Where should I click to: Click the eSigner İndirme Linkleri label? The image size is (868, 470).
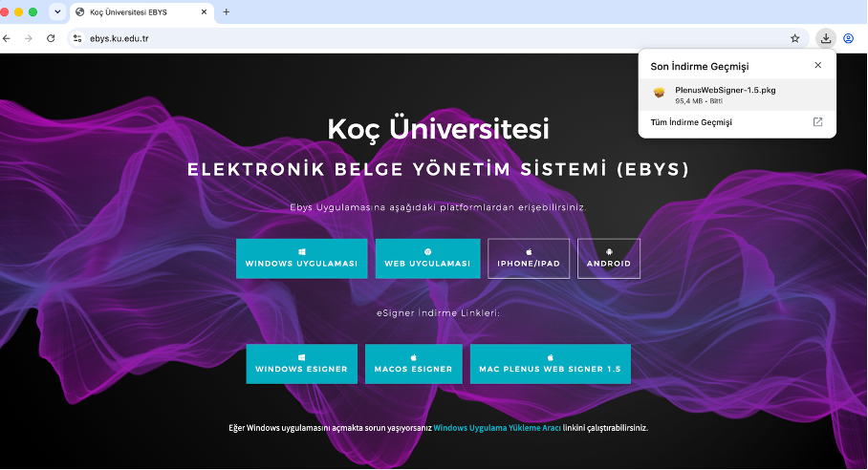[438, 313]
